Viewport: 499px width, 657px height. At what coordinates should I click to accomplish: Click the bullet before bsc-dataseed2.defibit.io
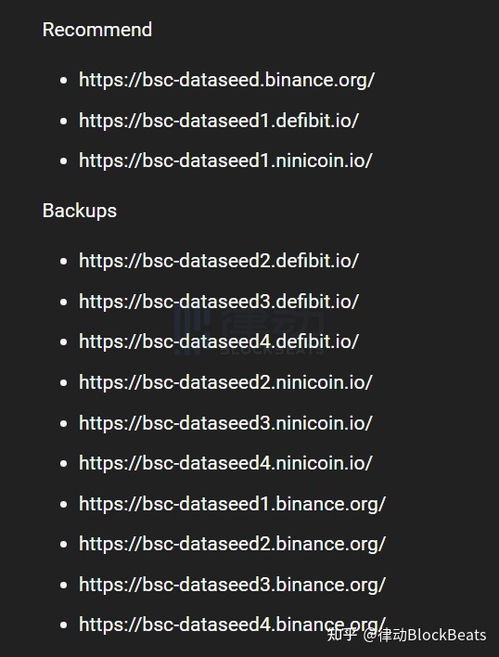tap(64, 261)
